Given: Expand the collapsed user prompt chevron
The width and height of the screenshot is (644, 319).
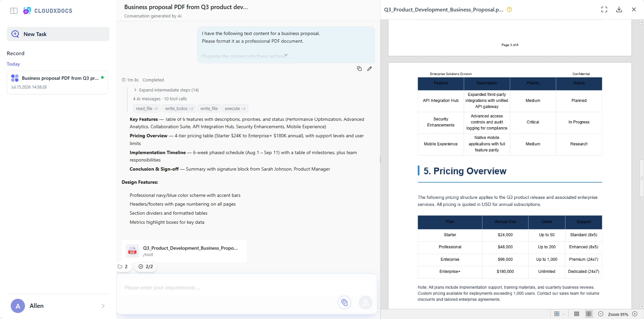Looking at the screenshot, I should click(x=286, y=55).
